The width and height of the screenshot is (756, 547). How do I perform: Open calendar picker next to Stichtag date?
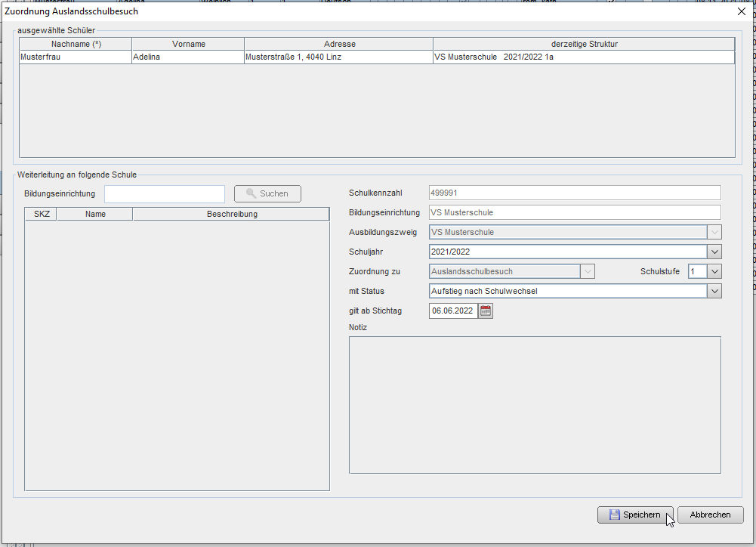click(x=486, y=311)
